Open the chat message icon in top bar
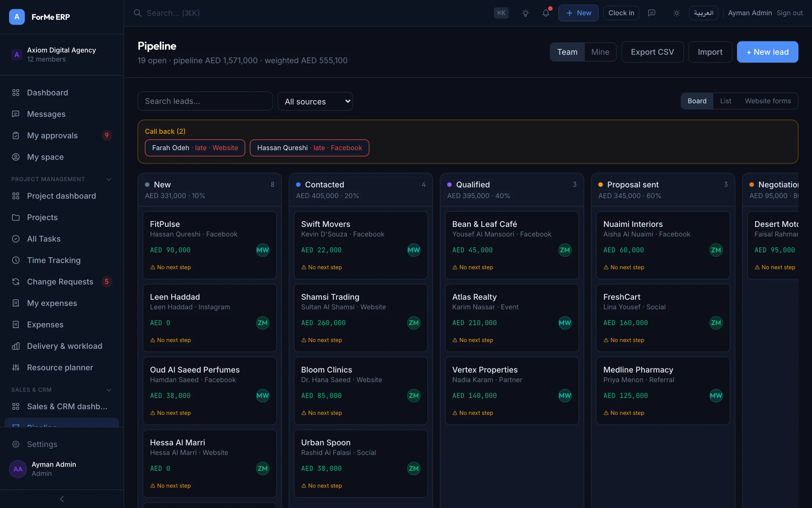 (x=652, y=13)
